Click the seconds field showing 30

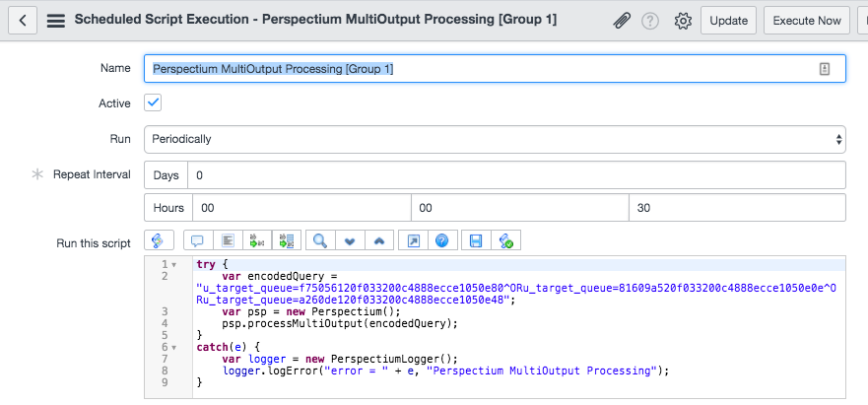(737, 208)
